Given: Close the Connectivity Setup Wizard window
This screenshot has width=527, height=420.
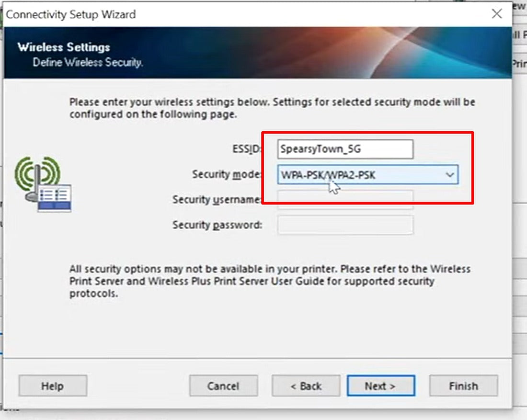Looking at the screenshot, I should (x=497, y=14).
